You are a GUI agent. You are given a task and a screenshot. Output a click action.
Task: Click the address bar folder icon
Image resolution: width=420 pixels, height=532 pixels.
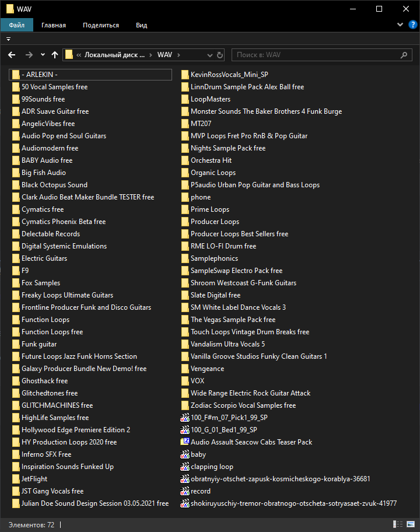69,55
